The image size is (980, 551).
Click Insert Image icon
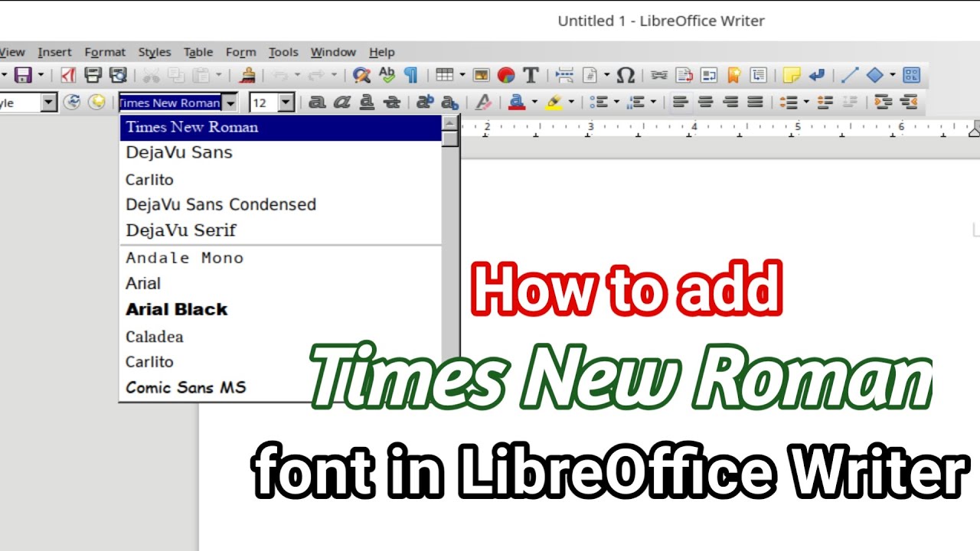pyautogui.click(x=481, y=75)
